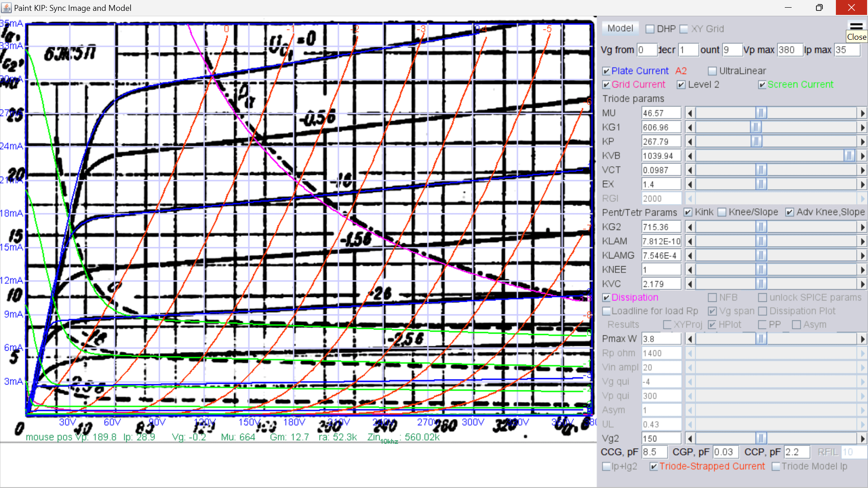
Task: Click the KP value field 267.79
Action: point(661,141)
